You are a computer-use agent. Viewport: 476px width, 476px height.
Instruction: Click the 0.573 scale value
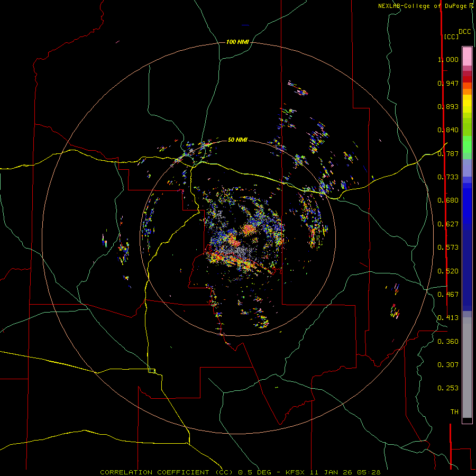coord(448,248)
